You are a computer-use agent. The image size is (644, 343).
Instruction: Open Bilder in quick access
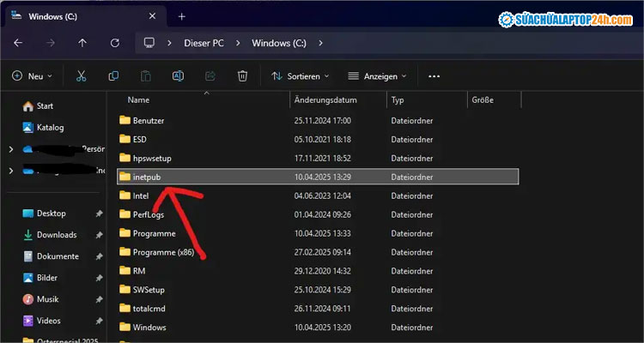point(40,278)
